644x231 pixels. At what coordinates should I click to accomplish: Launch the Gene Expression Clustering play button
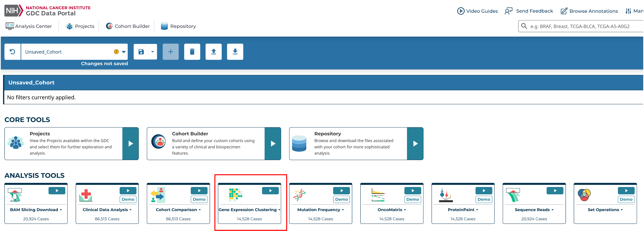click(x=270, y=191)
